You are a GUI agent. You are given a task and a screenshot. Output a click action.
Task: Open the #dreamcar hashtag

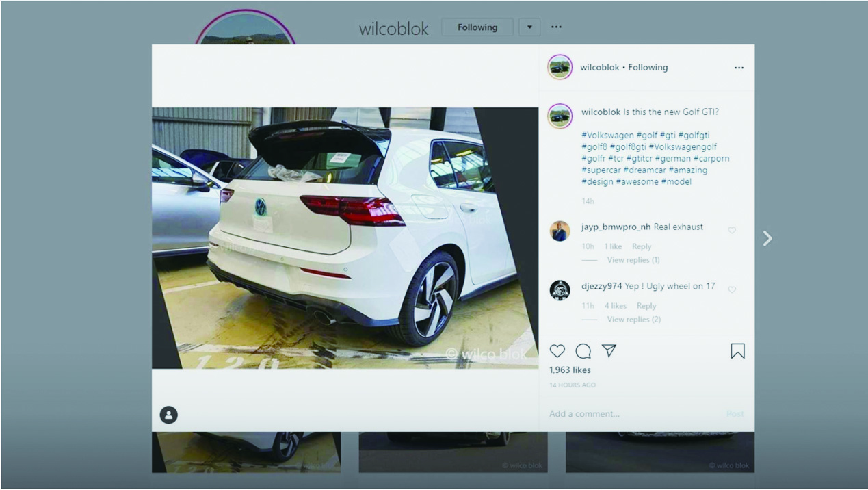coord(645,170)
